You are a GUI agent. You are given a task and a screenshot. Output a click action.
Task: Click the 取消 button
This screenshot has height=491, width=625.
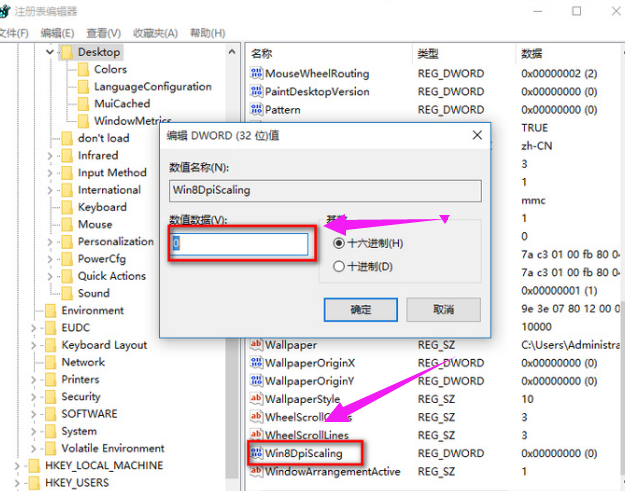point(443,310)
